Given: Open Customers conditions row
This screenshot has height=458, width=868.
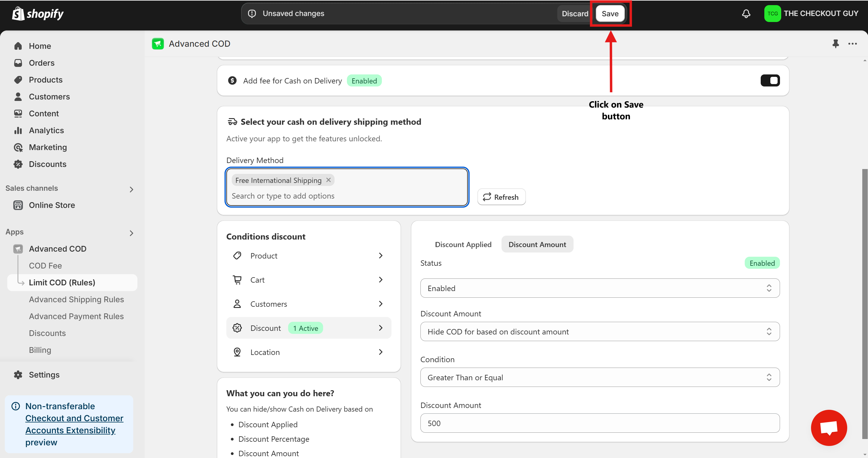Looking at the screenshot, I should pos(309,304).
